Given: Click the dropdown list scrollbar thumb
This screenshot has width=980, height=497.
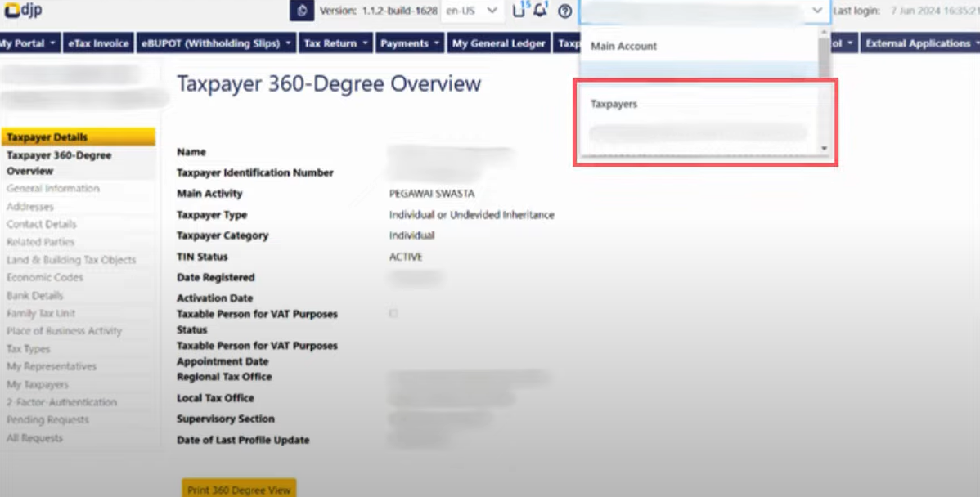Looking at the screenshot, I should click(x=825, y=56).
